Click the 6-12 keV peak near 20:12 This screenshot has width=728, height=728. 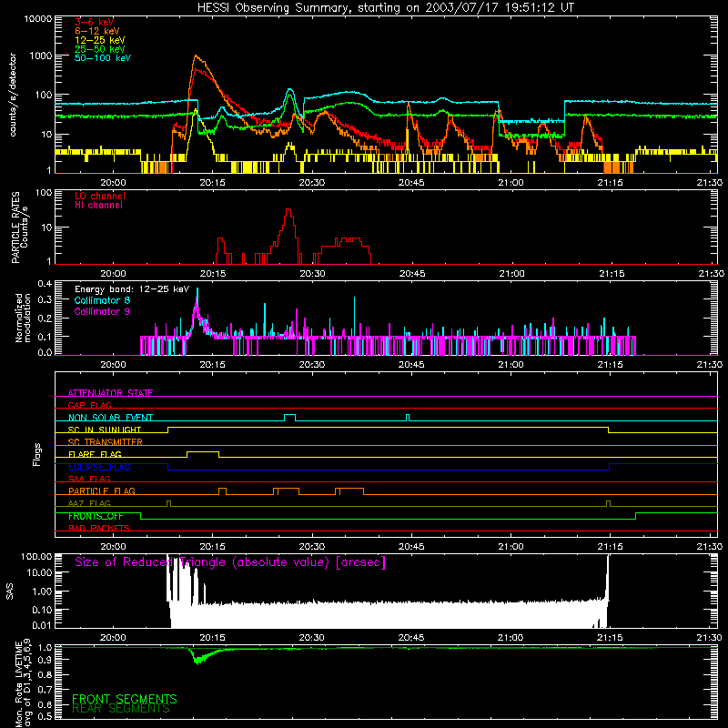click(196, 56)
